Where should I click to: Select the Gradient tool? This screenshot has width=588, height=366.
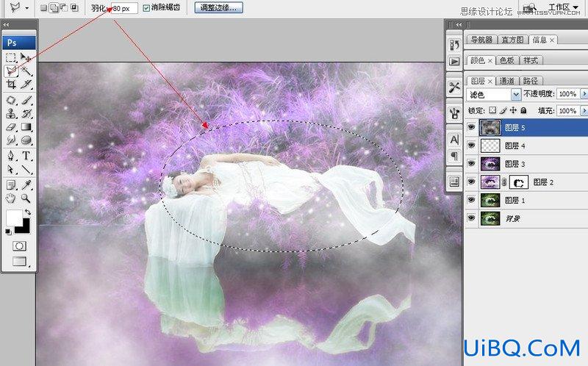pos(26,126)
